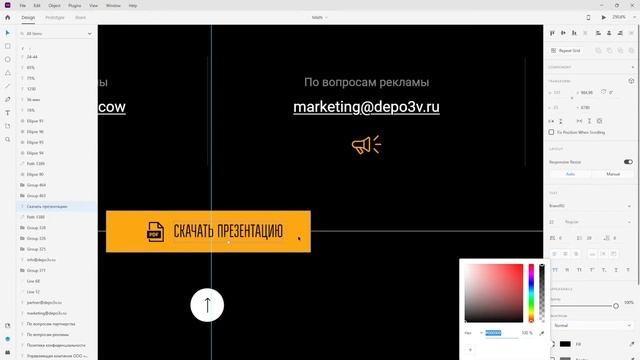The height and width of the screenshot is (360, 640).
Task: Click the rainbow hue slider
Action: point(531,293)
